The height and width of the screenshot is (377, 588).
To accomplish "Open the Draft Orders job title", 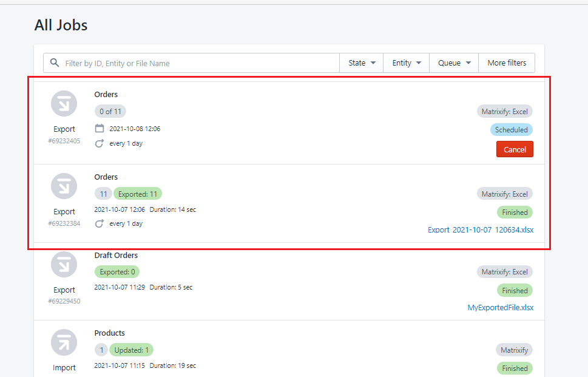I will [116, 256].
